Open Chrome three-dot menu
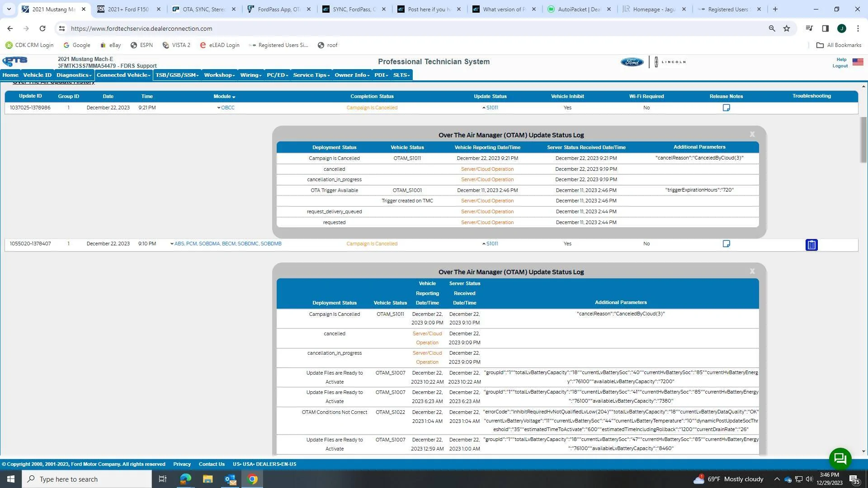The image size is (868, 488). [x=858, y=28]
